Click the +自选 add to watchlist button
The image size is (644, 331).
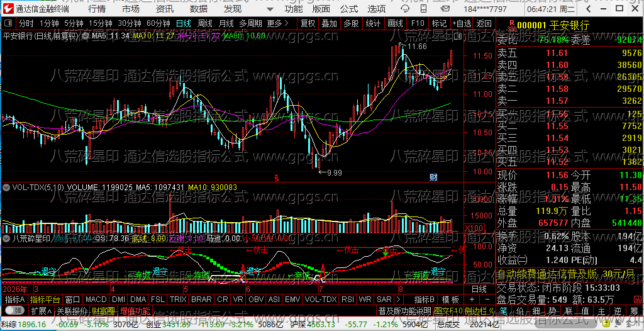coord(462,23)
